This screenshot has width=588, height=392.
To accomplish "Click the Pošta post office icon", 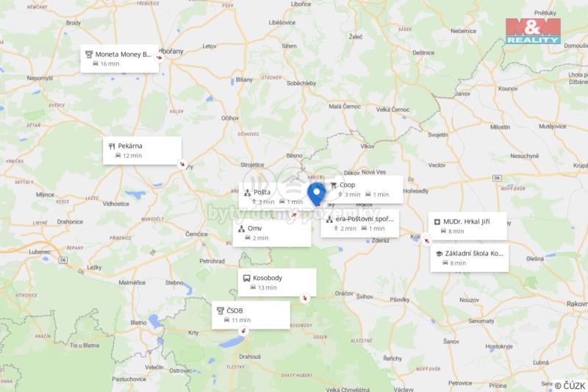I will pyautogui.click(x=247, y=193).
